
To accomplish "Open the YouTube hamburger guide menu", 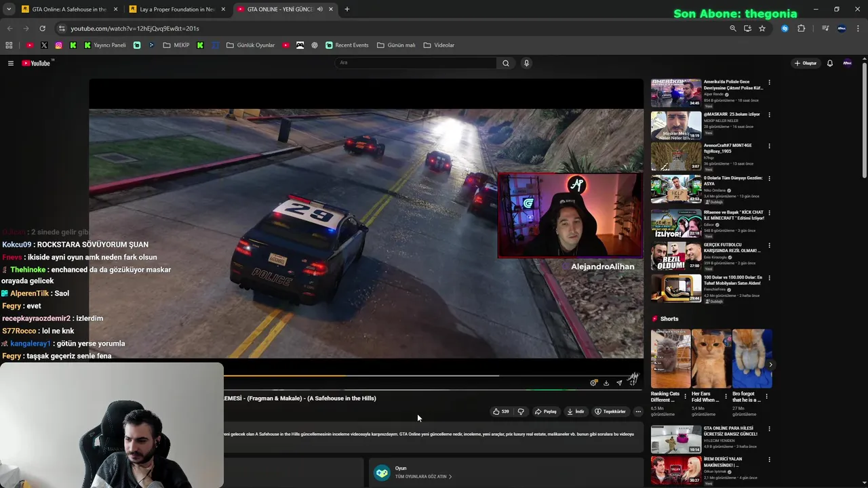I will click(x=11, y=63).
